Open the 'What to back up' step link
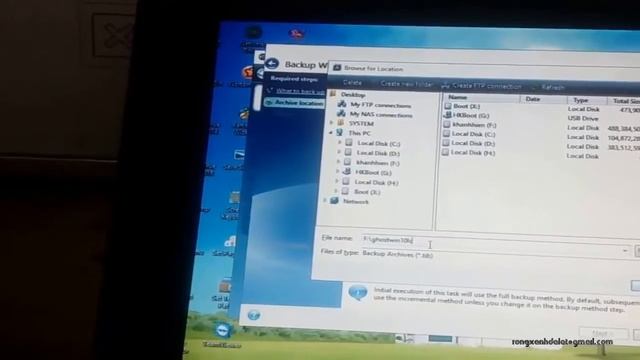 tap(301, 91)
